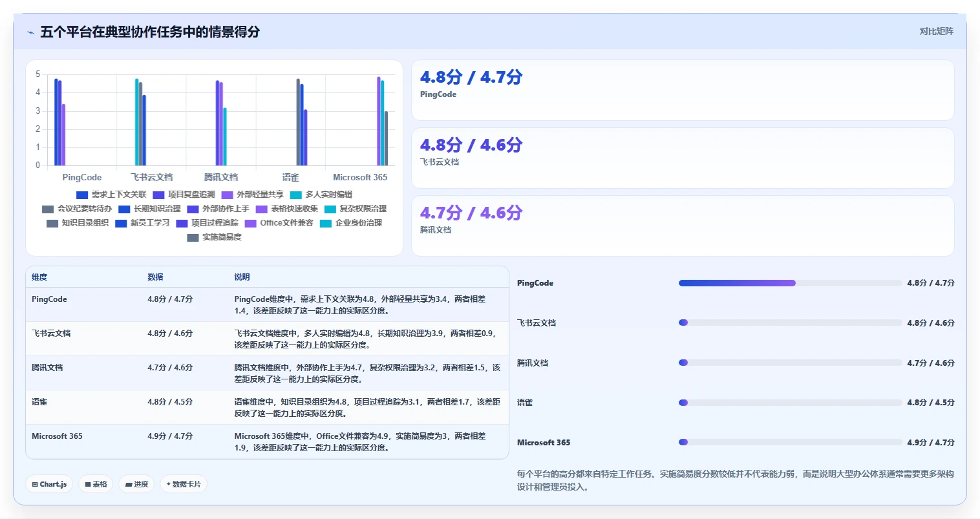Click the progress list label PingCode
This screenshot has height=519, width=980.
(x=535, y=283)
